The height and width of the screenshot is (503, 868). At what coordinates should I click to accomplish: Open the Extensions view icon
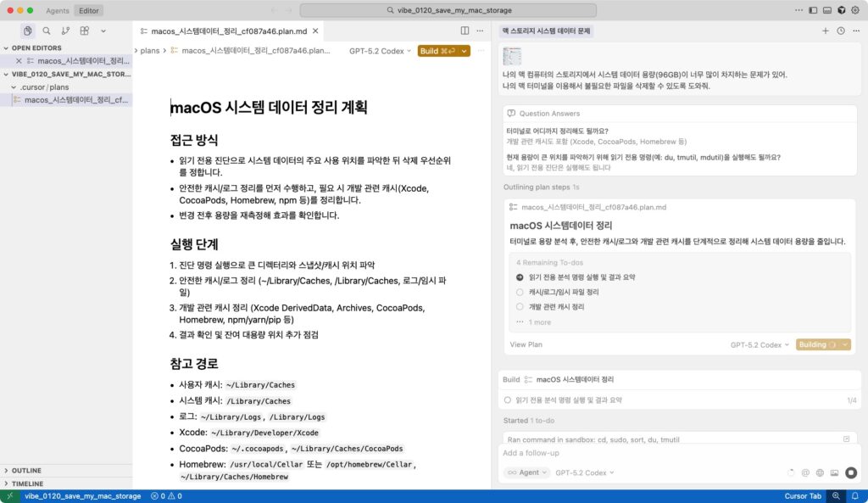[x=84, y=31]
